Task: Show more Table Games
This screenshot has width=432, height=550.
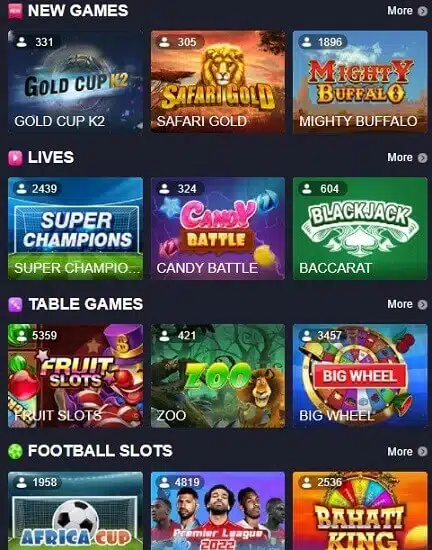Action: (407, 304)
